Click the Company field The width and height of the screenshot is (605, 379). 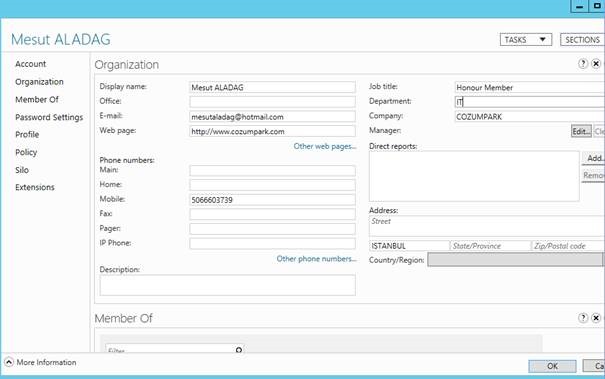(x=530, y=117)
